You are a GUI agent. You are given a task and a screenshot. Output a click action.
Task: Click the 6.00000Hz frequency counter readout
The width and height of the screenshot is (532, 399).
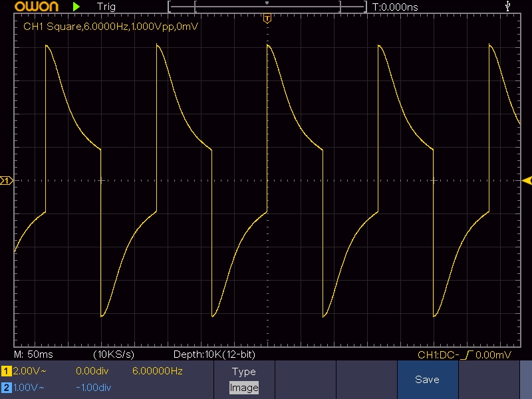pyautogui.click(x=158, y=371)
